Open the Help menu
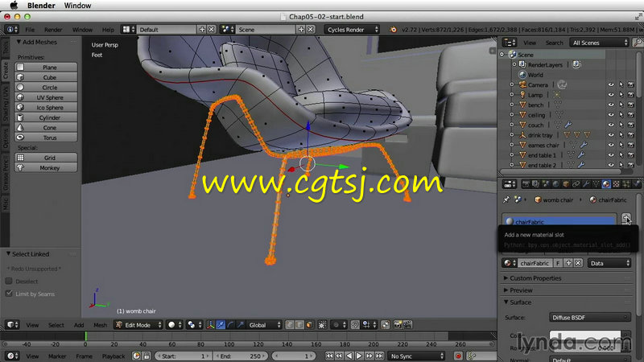644x362 pixels. click(x=108, y=30)
